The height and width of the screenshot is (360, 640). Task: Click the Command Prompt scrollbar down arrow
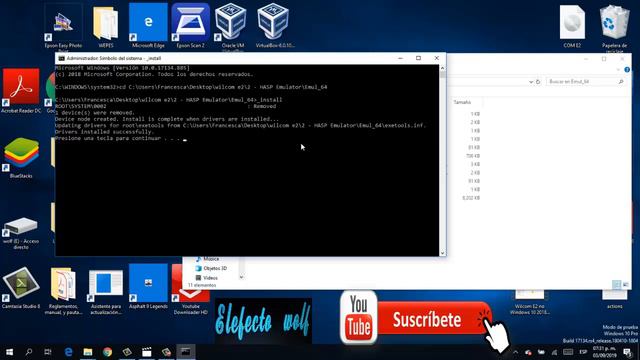tap(442, 253)
